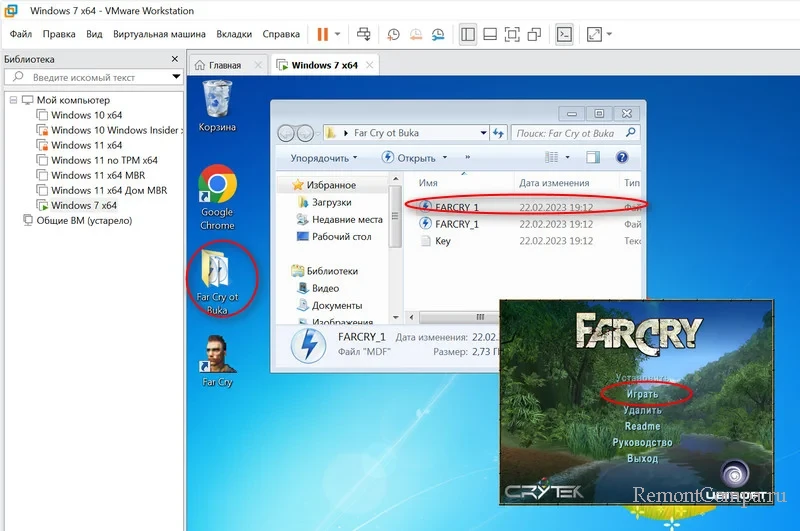Click the Открыть toolbar button
The image size is (800, 531).
coord(409,158)
